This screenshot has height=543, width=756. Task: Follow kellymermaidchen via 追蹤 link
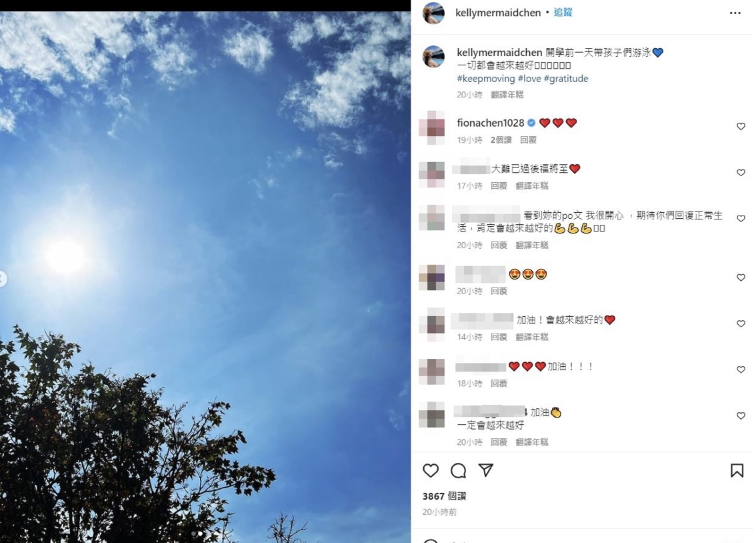[563, 13]
